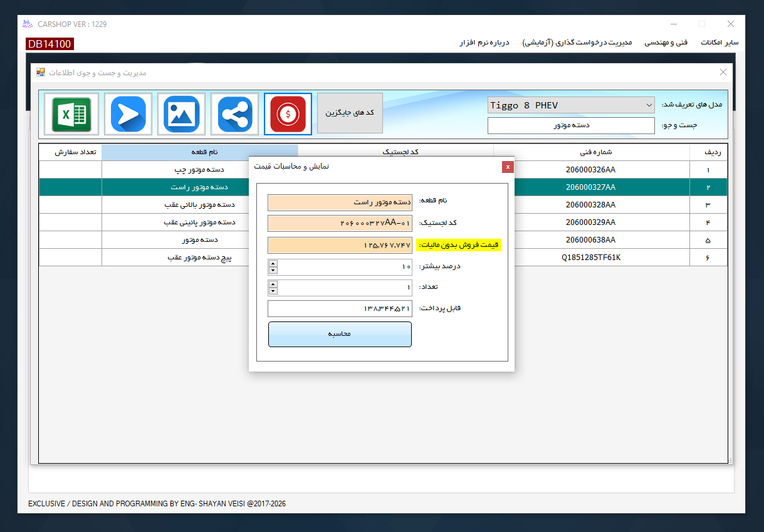Close the price calculation dialog with red x

pos(508,167)
